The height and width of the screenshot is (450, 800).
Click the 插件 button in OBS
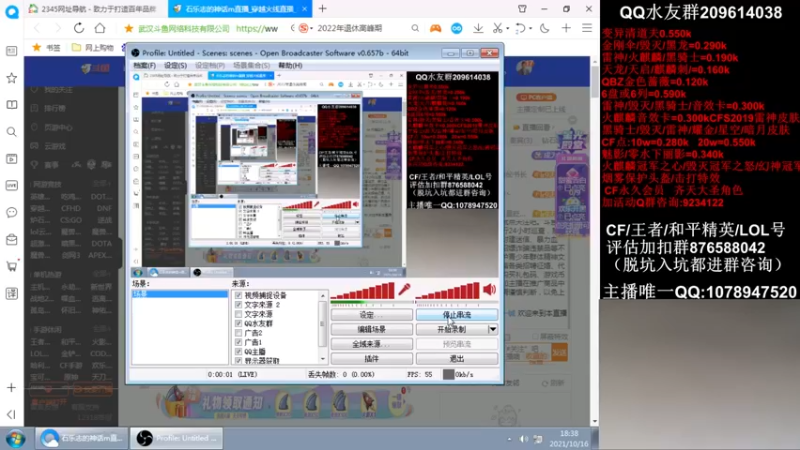click(371, 359)
